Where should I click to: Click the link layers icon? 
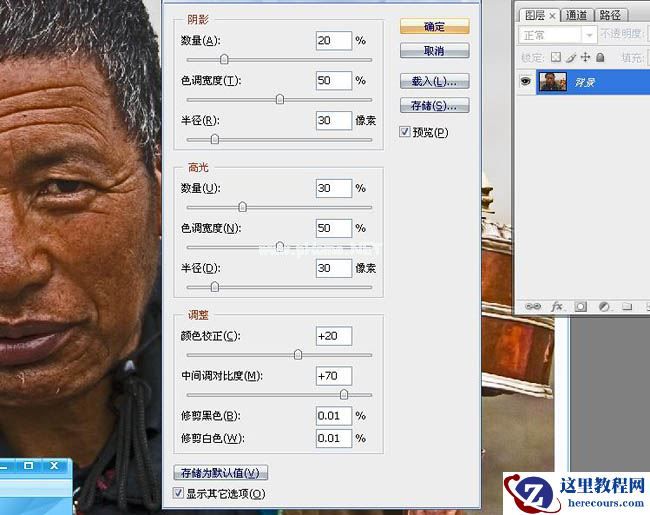533,306
